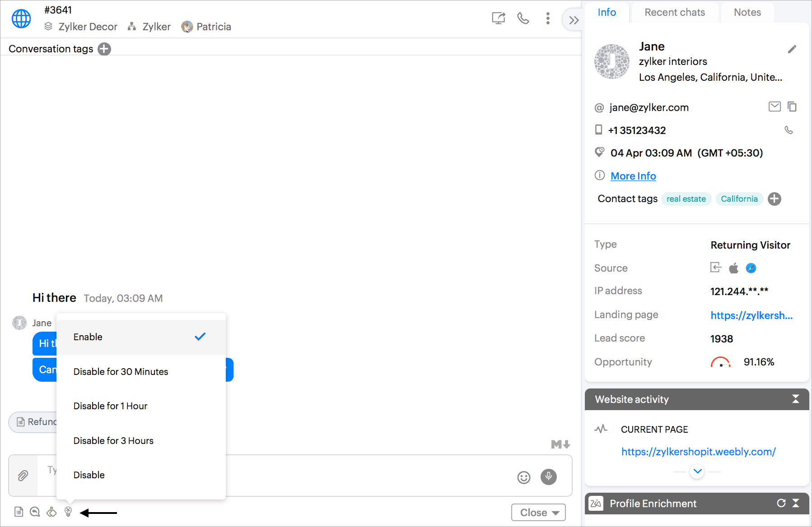
Task: Click the Zylker Decor brand label
Action: [x=88, y=27]
